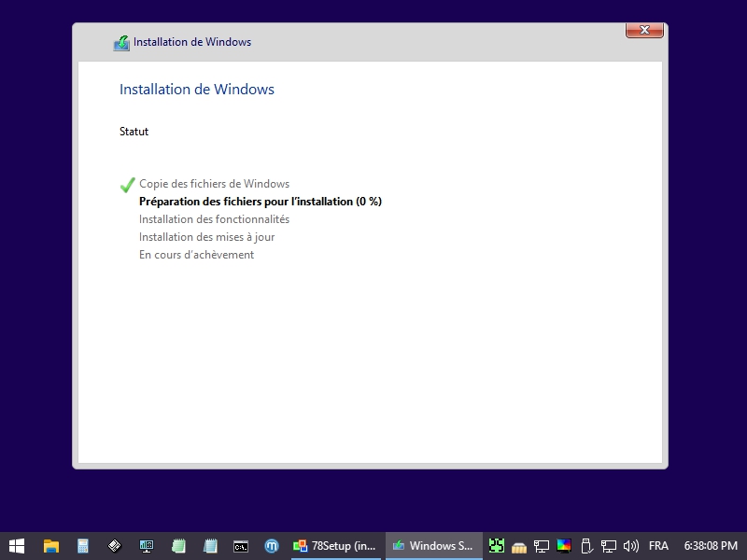The width and height of the screenshot is (747, 560).
Task: Open the Windows Start menu
Action: [x=17, y=546]
